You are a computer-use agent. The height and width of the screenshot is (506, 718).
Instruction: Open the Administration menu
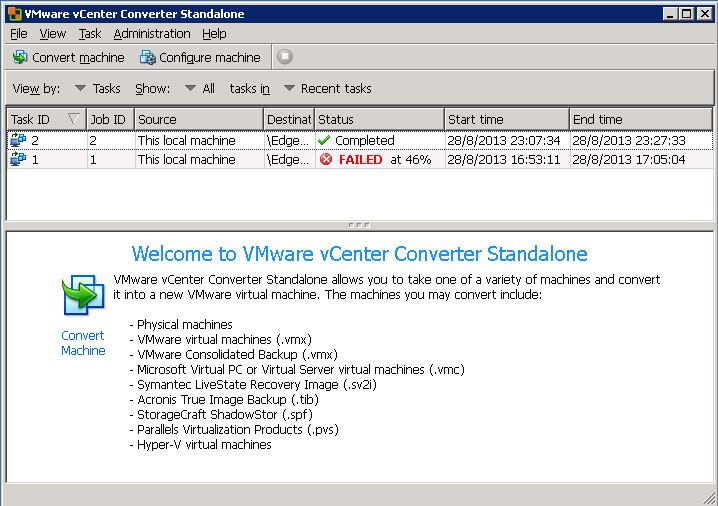click(152, 34)
